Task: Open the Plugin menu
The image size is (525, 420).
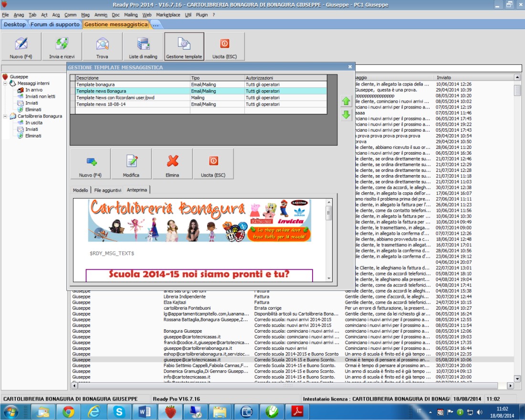Action: pos(202,15)
